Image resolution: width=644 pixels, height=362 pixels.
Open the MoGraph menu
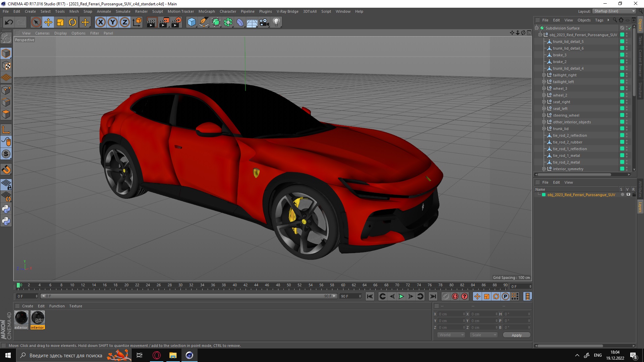pyautogui.click(x=206, y=11)
